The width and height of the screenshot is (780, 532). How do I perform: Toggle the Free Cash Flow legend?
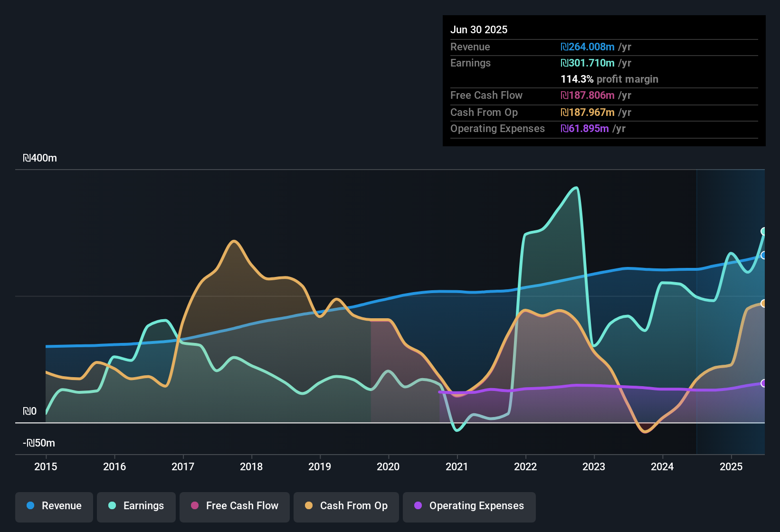(x=235, y=506)
